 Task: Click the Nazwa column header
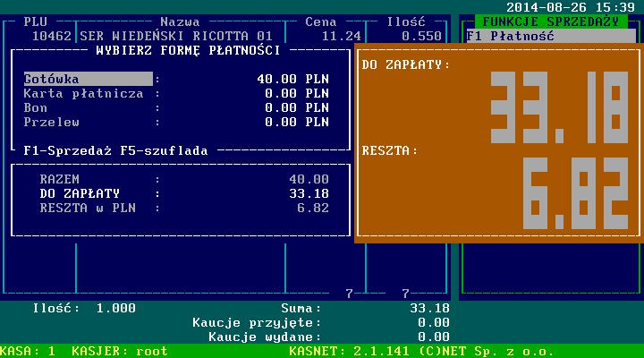[x=180, y=21]
